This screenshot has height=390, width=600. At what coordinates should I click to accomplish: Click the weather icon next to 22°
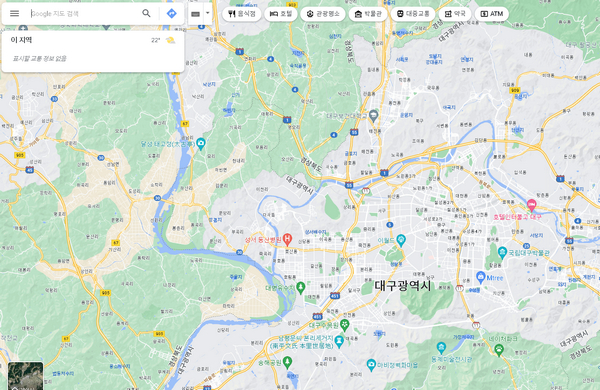pos(170,40)
